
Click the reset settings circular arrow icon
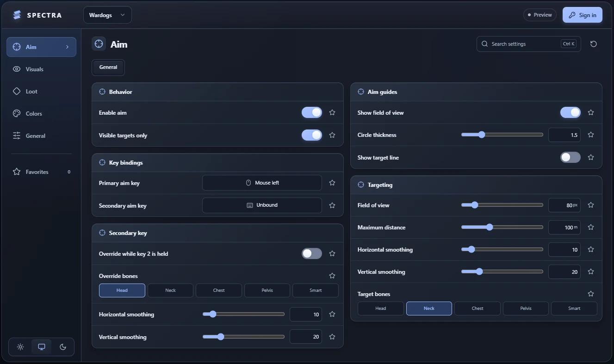click(594, 44)
